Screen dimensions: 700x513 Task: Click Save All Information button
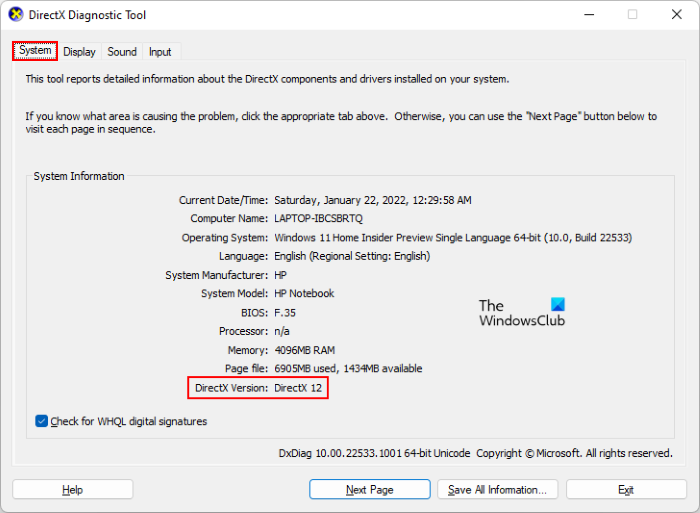[x=497, y=489]
